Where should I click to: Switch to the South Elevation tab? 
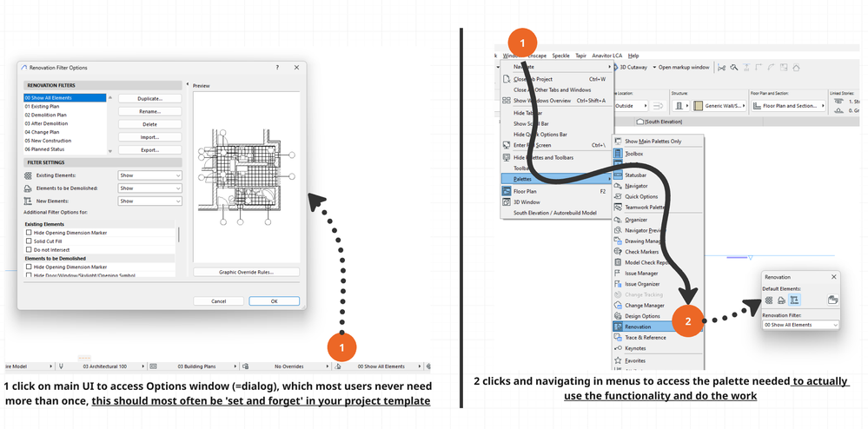(x=659, y=122)
